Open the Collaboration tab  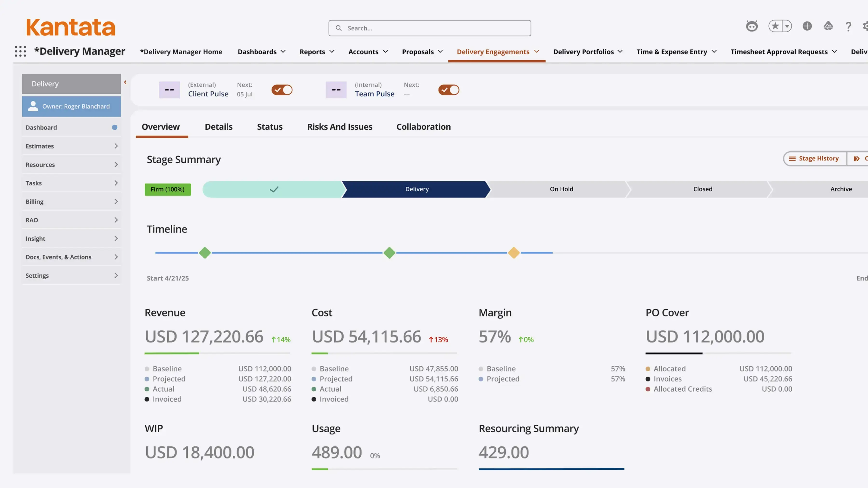click(x=423, y=127)
